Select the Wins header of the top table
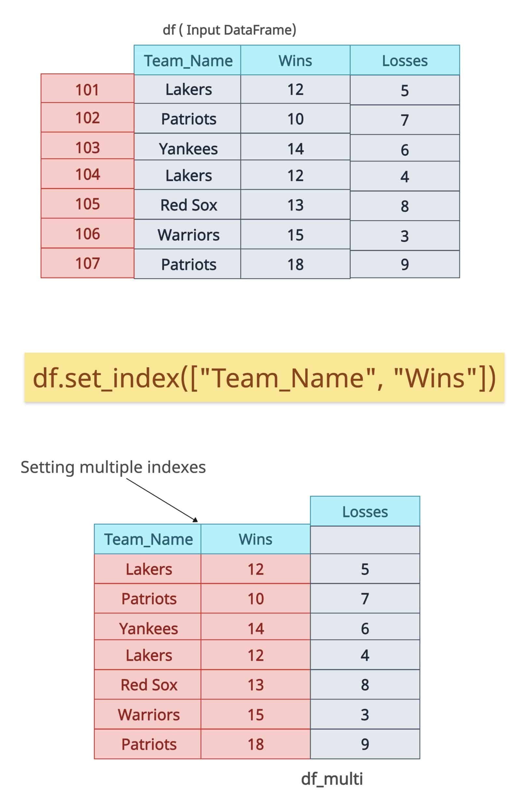Screen dimensions: 521x812 tap(295, 61)
